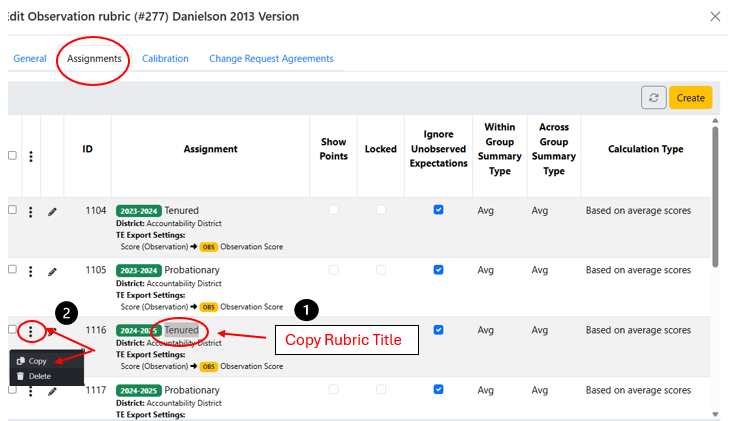Click the OBS badge in row 1105
This screenshot has width=734, height=421.
coord(209,307)
